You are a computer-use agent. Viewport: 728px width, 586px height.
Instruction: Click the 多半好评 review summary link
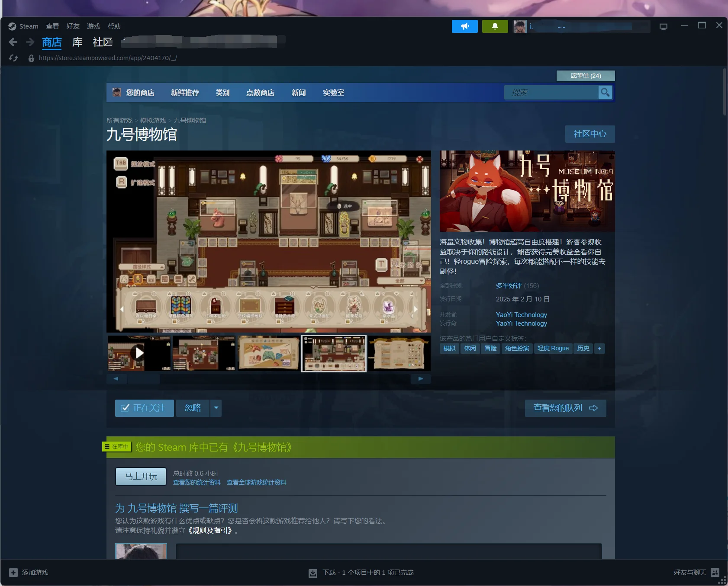[509, 286]
